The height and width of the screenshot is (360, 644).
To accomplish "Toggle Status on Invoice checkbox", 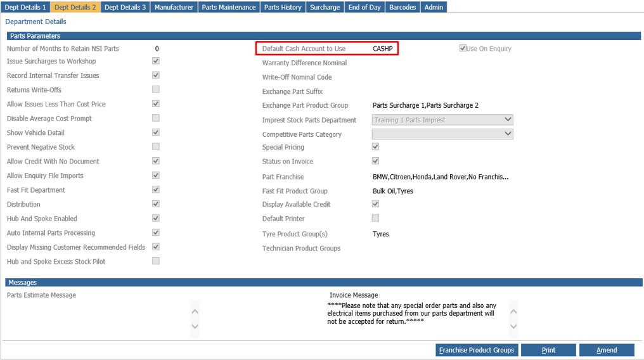I will (375, 161).
